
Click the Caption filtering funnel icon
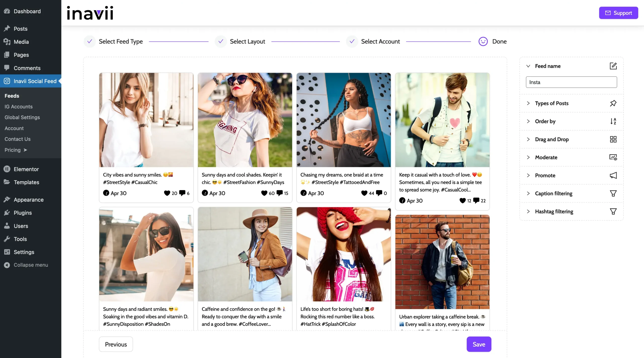(x=613, y=193)
